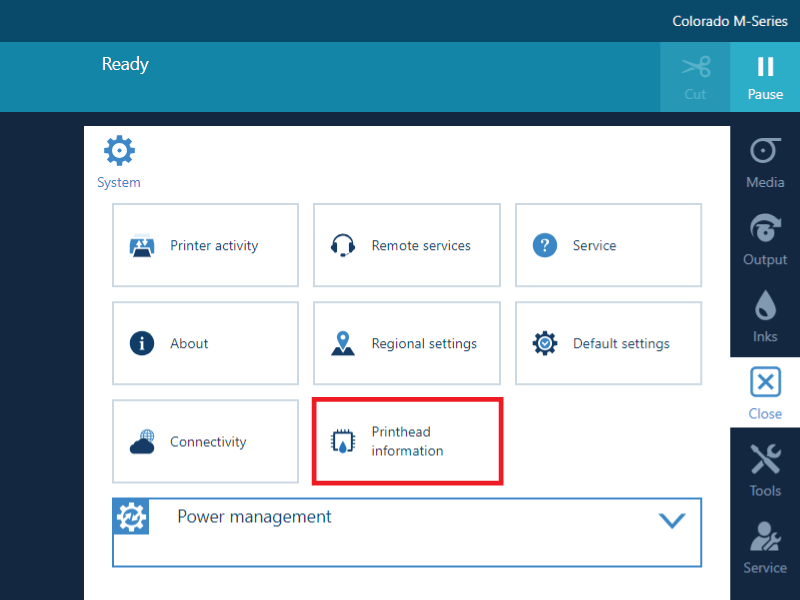Open Remote services tile

tap(407, 245)
